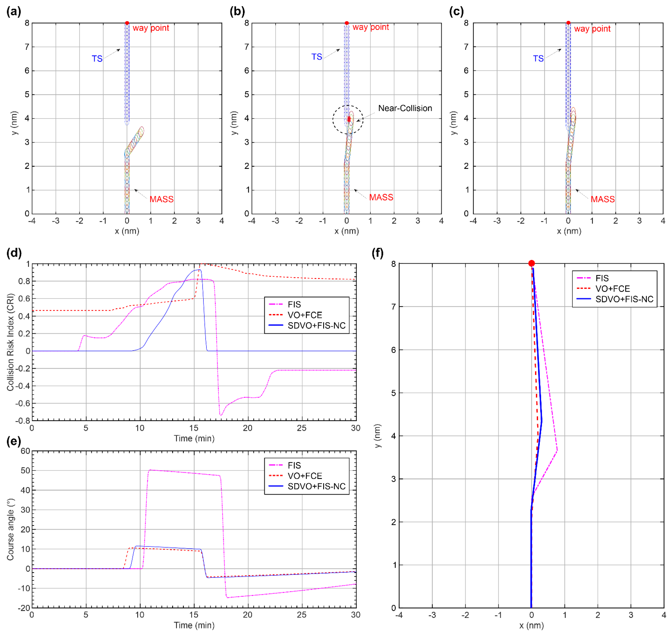Click the red MASS label in panel (a)
Screen dimensions: 672x633
click(162, 199)
